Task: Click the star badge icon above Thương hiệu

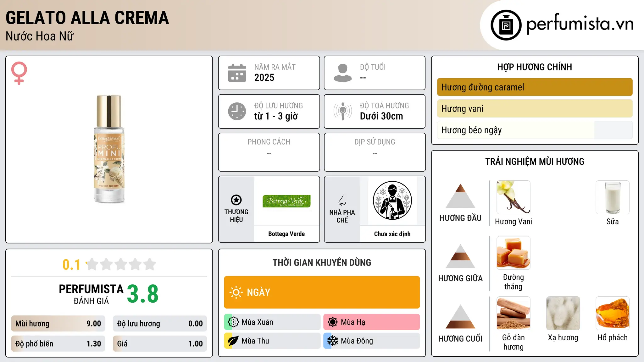Action: coord(236,200)
